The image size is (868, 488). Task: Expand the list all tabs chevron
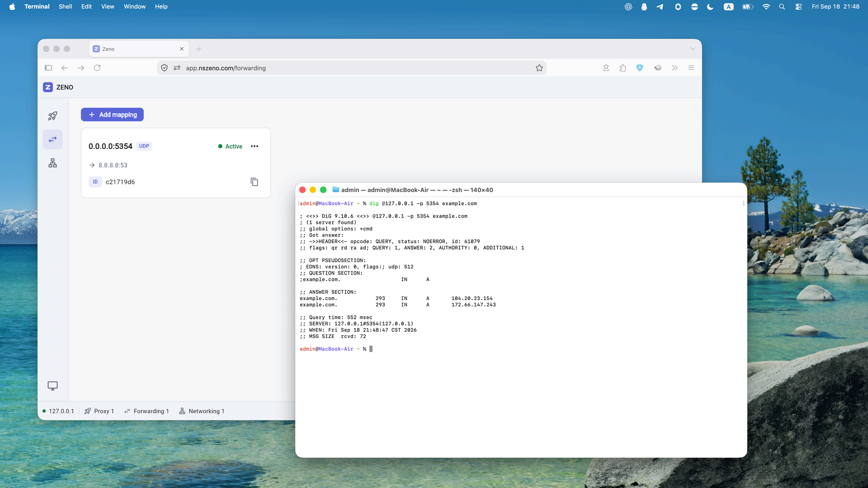(693, 49)
